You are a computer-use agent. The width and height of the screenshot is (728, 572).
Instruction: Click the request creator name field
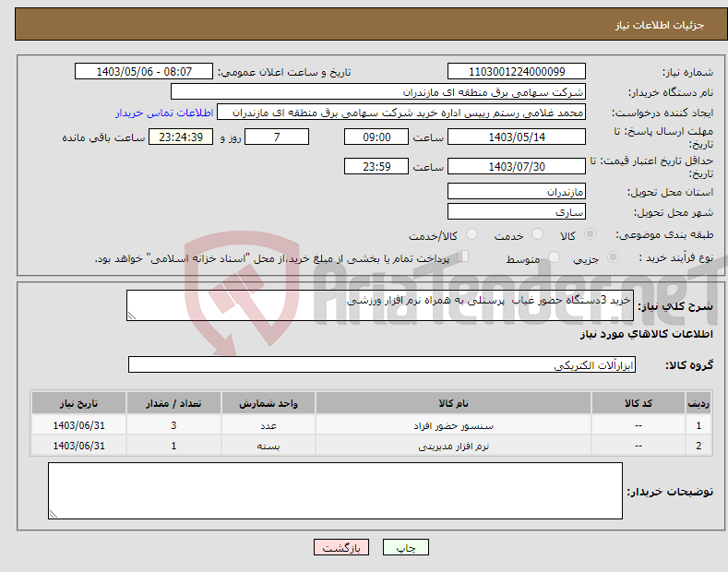click(401, 113)
